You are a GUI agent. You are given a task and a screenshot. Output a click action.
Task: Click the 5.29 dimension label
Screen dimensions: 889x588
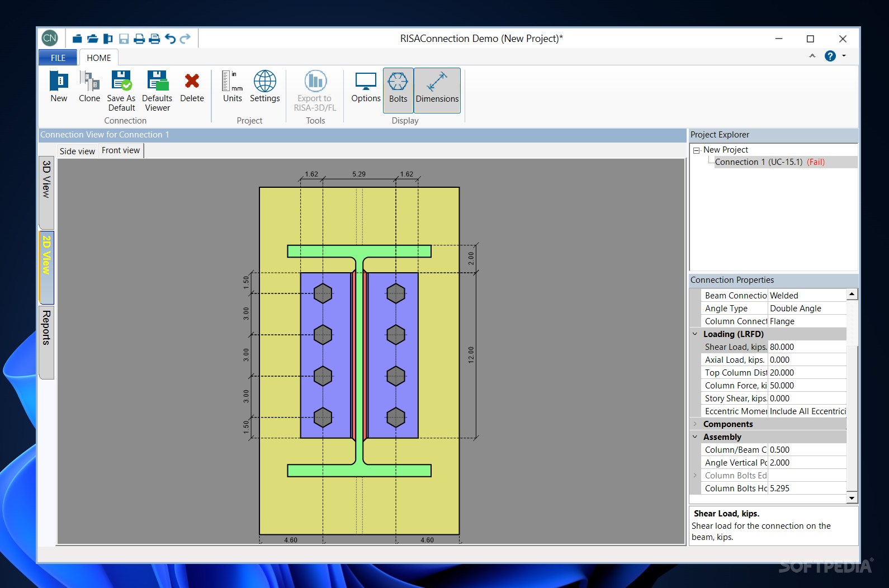359,174
